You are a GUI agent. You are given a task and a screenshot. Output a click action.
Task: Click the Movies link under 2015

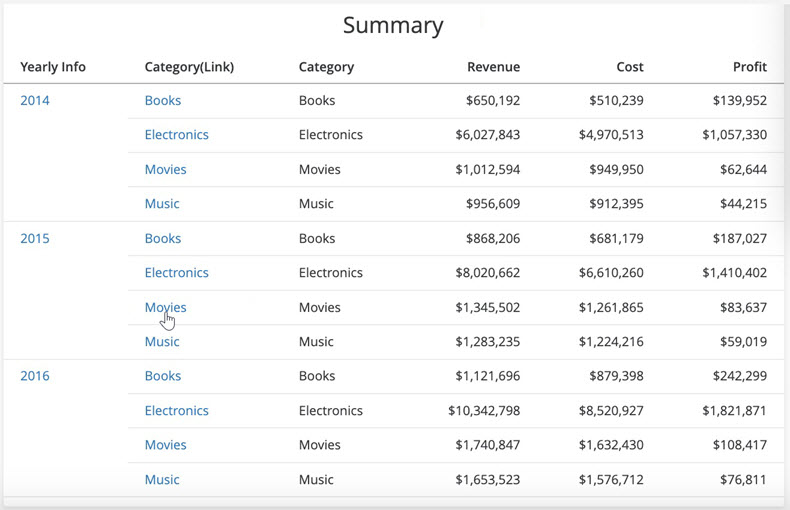click(x=165, y=307)
